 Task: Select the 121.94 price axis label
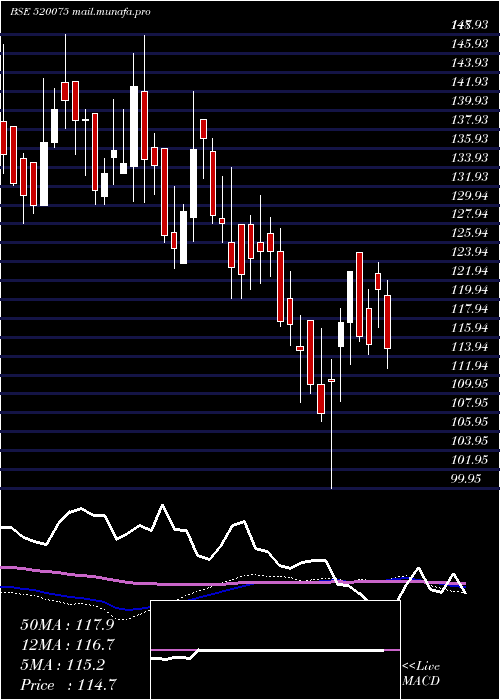pyautogui.click(x=469, y=271)
